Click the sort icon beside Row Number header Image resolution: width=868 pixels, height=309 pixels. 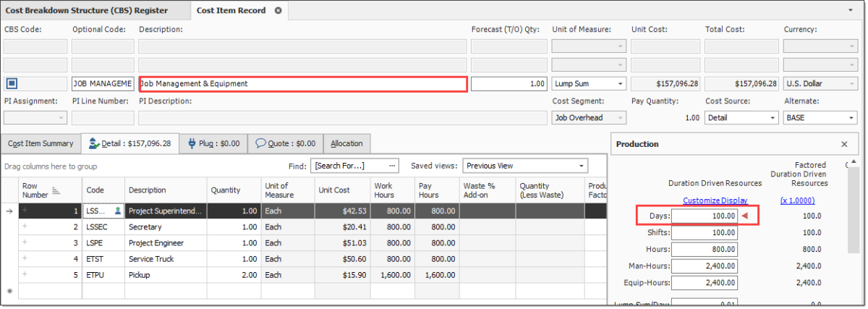(56, 191)
